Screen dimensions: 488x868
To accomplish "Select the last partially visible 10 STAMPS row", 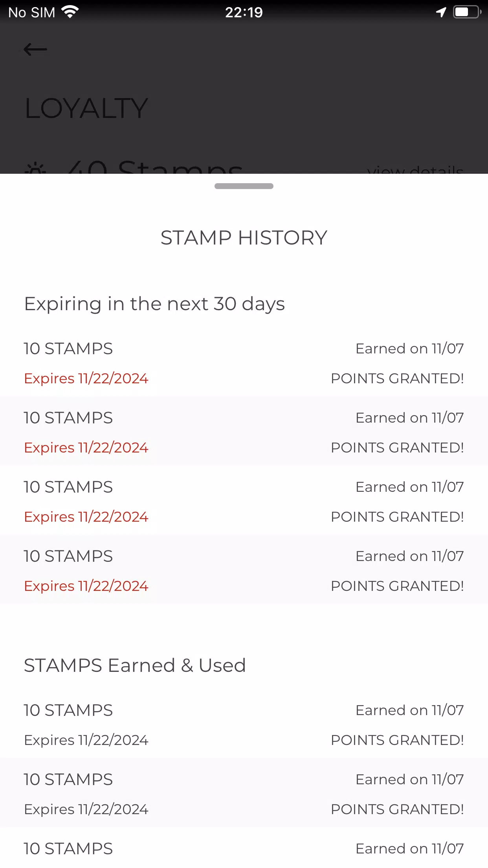I will pos(244,848).
